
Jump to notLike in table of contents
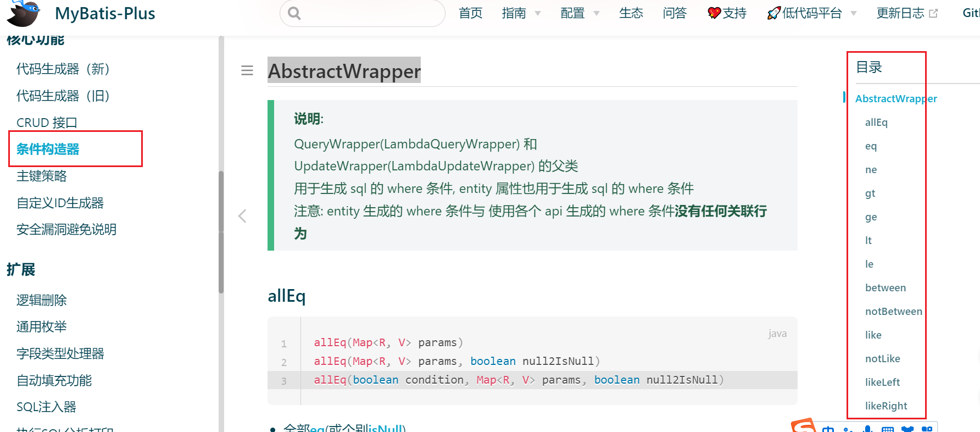point(883,358)
